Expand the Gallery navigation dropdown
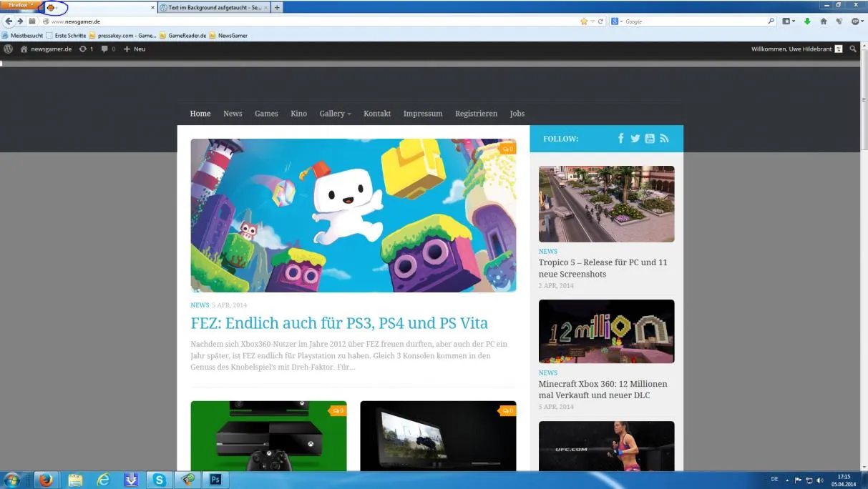 coord(335,114)
